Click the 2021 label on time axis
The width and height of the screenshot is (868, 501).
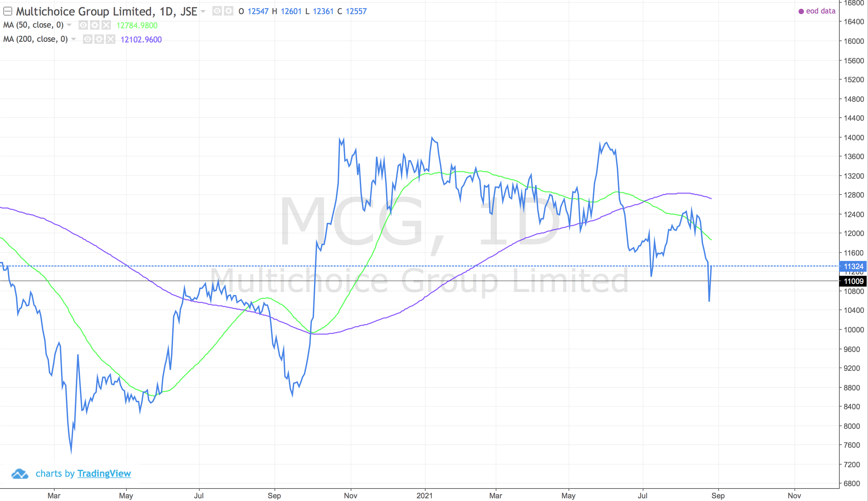[424, 496]
